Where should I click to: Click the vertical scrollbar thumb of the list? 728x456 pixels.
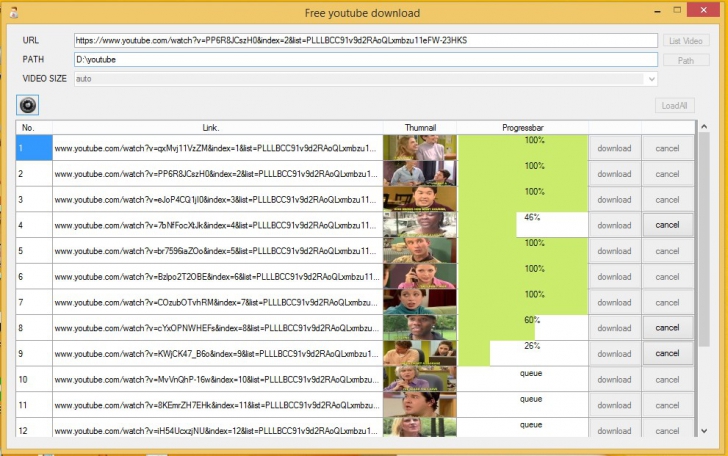pos(704,239)
